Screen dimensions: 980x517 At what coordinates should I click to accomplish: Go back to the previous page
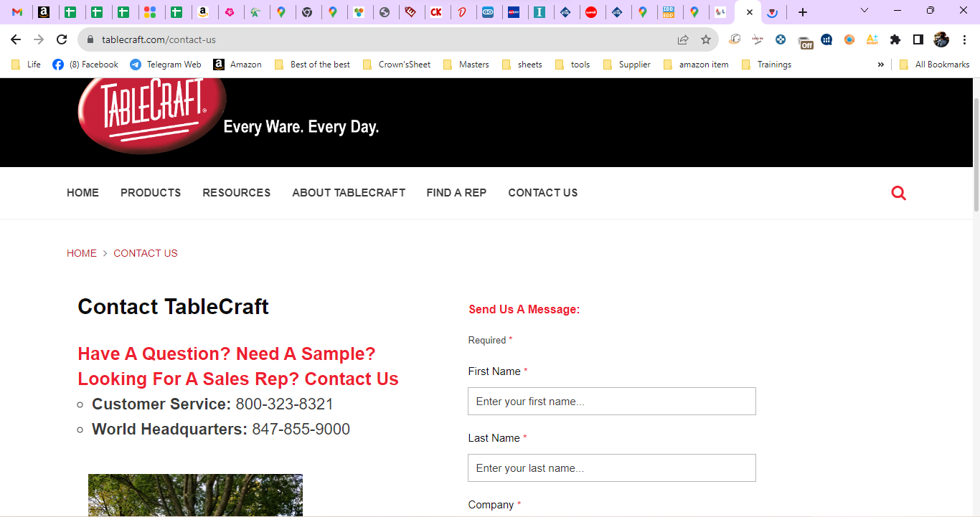click(x=16, y=40)
